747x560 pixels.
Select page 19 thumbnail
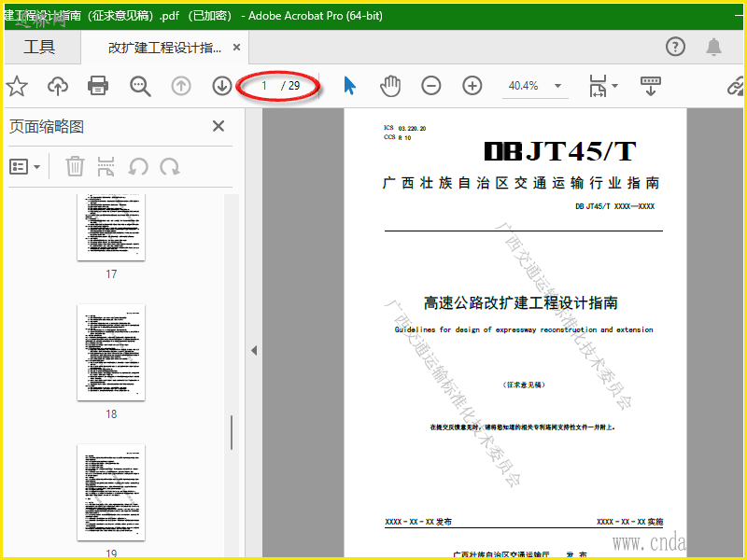pos(111,493)
